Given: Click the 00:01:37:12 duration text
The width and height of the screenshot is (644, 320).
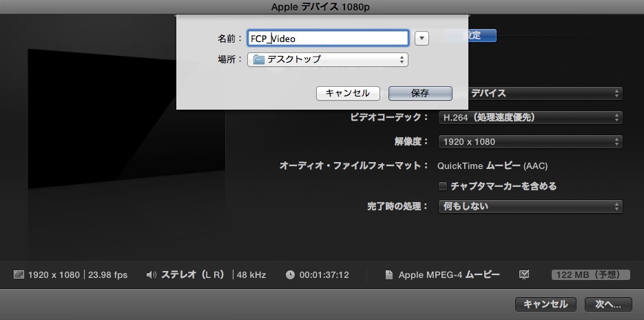Looking at the screenshot, I should coord(324,274).
